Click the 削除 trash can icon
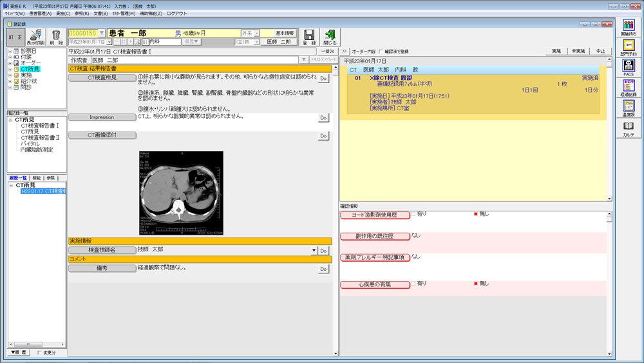644x363 pixels. pyautogui.click(x=56, y=37)
